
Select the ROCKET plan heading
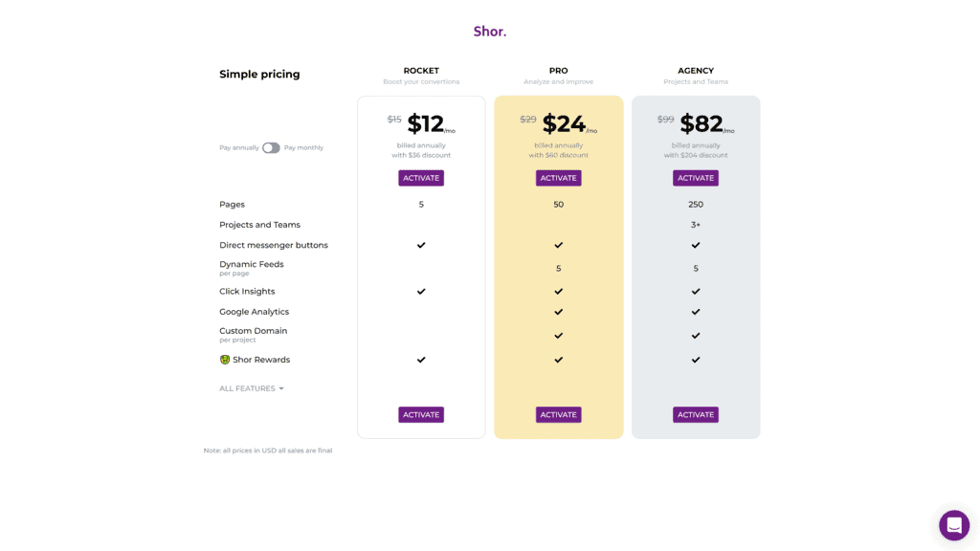click(421, 71)
